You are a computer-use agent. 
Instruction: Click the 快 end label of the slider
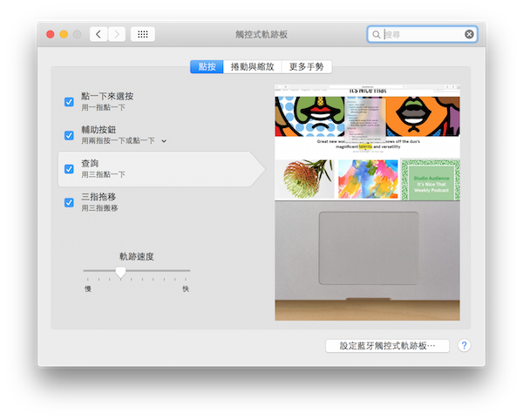point(186,288)
